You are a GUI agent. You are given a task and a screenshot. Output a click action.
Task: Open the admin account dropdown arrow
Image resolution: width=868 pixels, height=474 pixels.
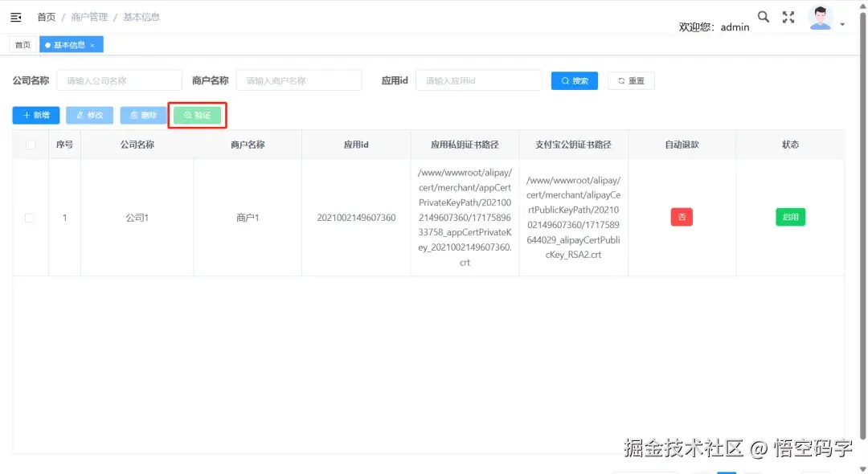[x=842, y=22]
